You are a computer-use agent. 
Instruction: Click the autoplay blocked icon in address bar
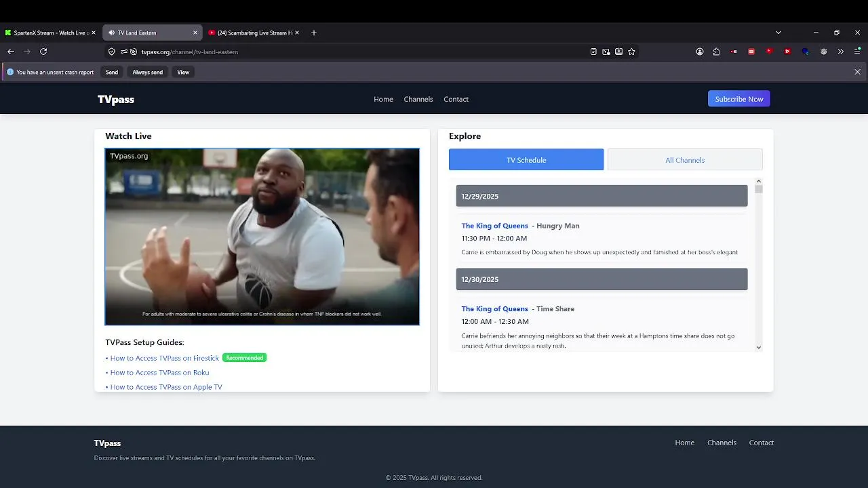[x=134, y=52]
